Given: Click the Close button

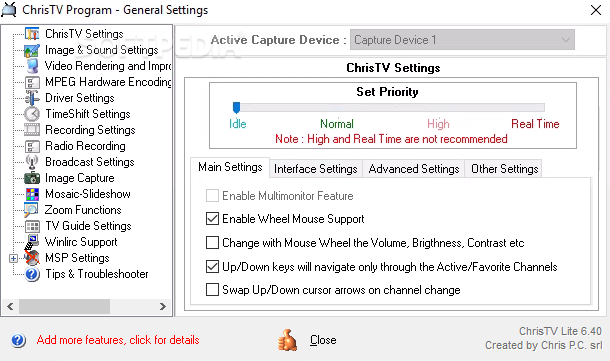Looking at the screenshot, I should click(323, 340).
